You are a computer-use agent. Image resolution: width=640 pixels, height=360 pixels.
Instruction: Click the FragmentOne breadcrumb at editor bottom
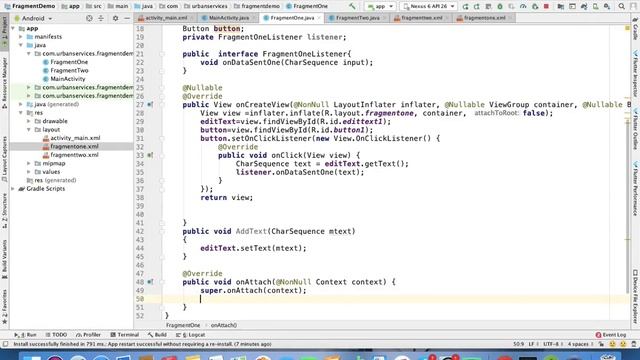click(183, 325)
